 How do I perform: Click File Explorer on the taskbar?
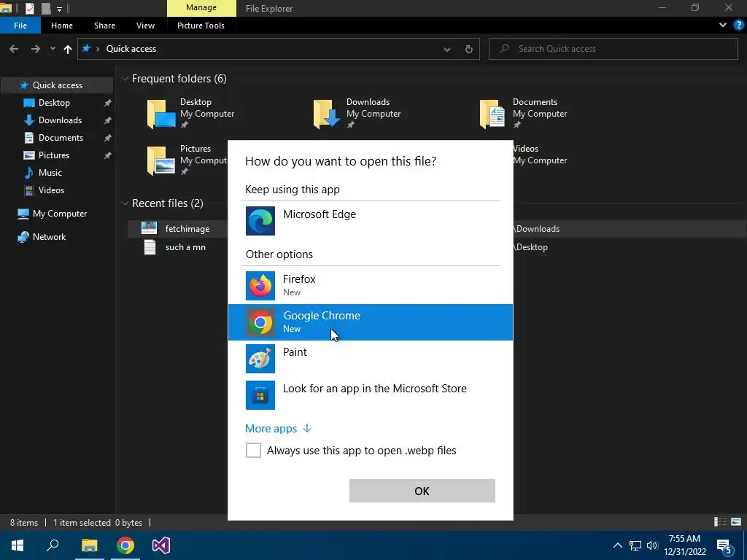[89, 545]
